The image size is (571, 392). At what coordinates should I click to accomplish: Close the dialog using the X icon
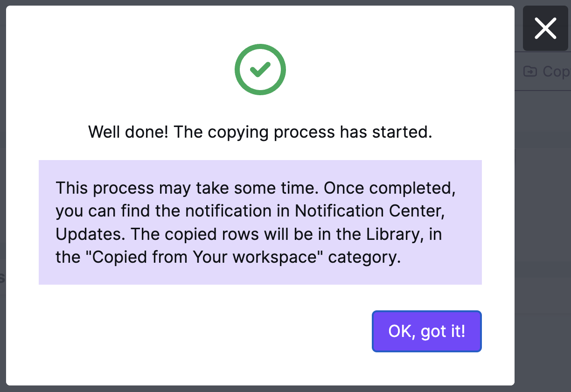tap(545, 28)
